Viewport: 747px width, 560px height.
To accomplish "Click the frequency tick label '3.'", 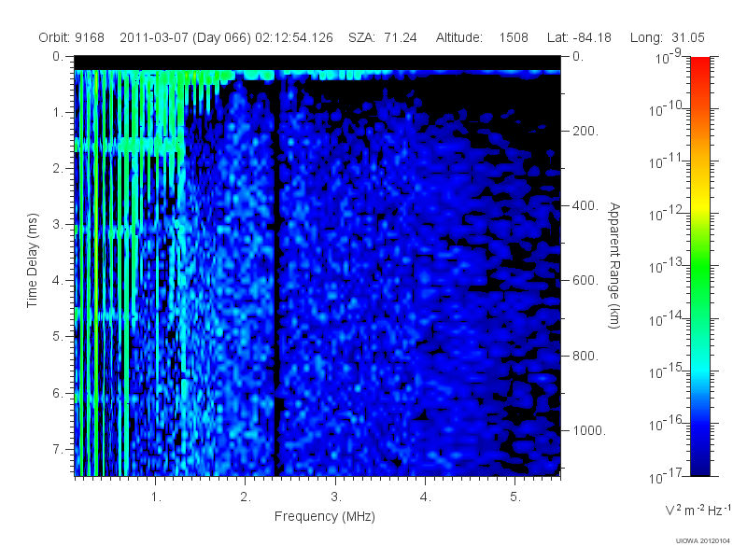I will coord(336,497).
